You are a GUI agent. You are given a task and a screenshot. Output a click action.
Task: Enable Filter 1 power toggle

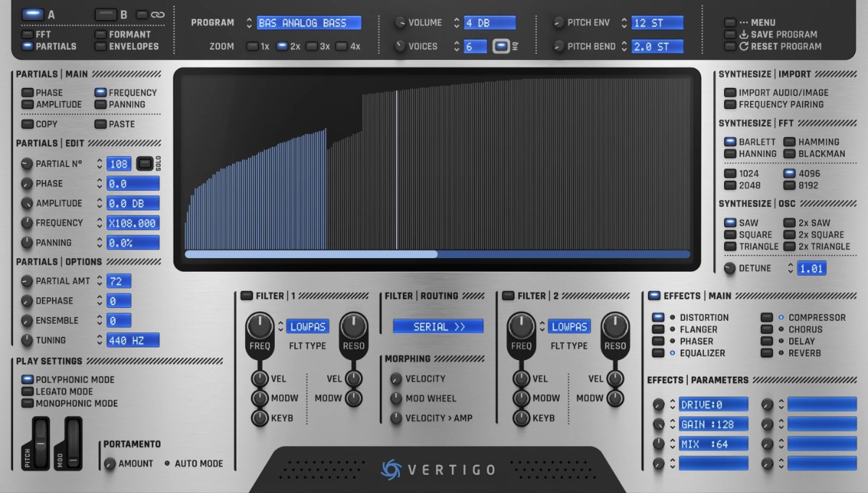(x=247, y=296)
